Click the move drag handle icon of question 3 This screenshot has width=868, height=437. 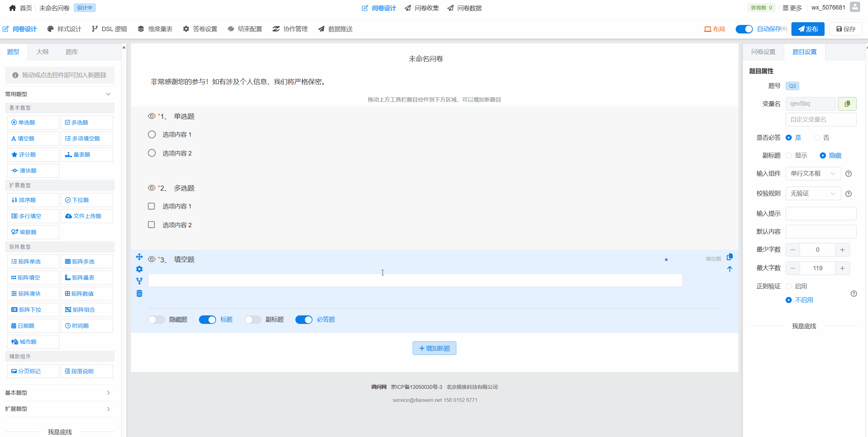(139, 257)
